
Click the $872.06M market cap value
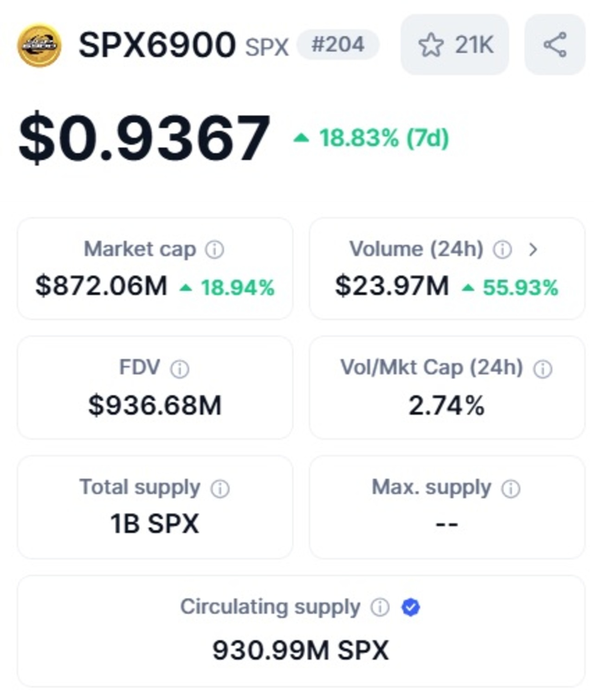tap(101, 285)
